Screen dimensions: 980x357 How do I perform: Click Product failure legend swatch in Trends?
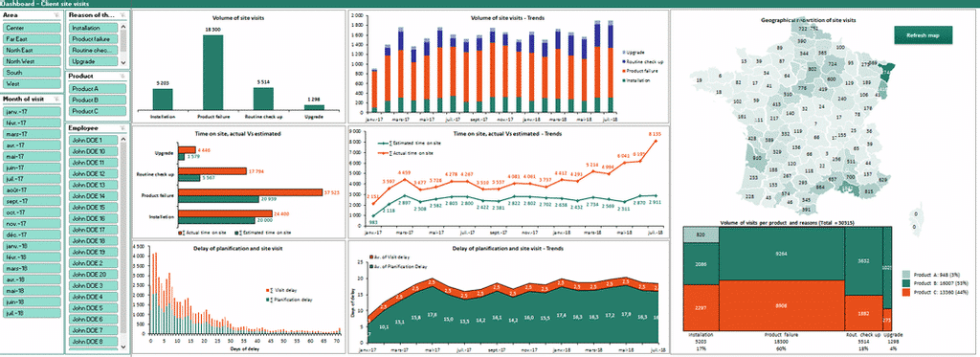(623, 71)
